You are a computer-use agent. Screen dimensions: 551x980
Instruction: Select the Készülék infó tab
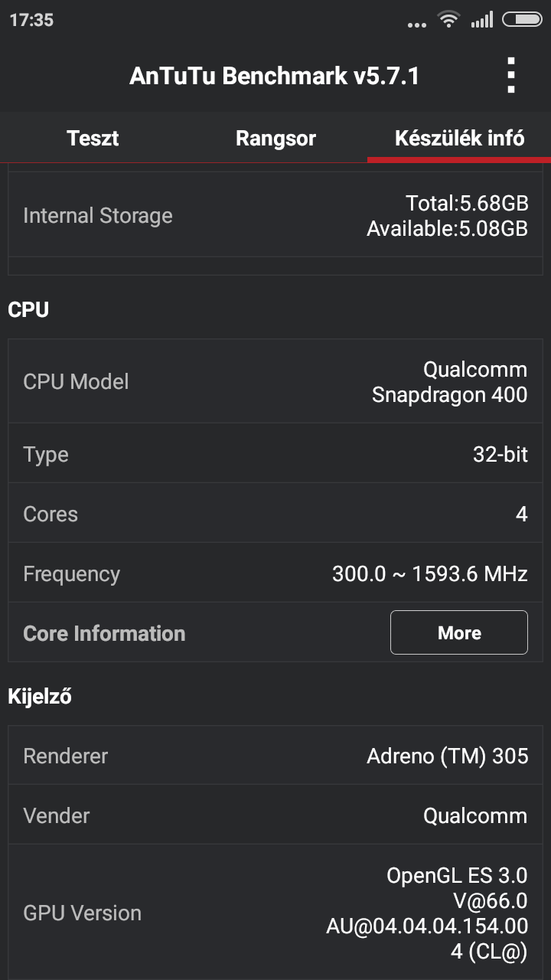[x=459, y=139]
